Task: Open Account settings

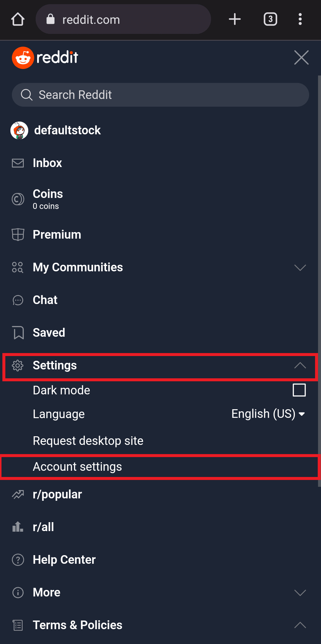Action: pyautogui.click(x=77, y=467)
